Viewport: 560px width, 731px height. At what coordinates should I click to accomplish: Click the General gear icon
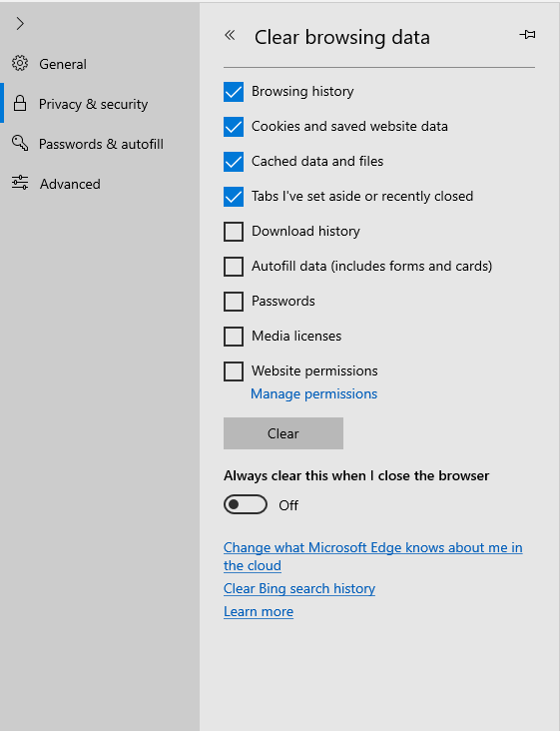(x=20, y=63)
